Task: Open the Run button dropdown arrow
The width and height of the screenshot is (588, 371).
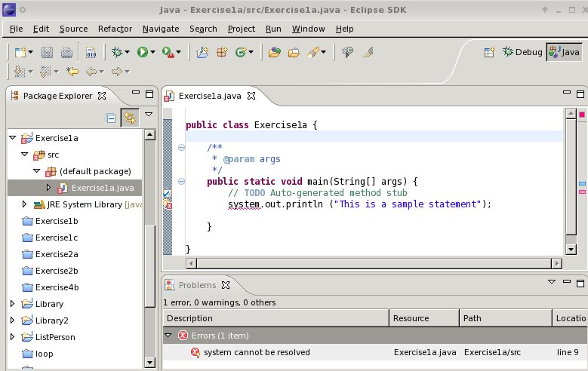Action: tap(152, 52)
